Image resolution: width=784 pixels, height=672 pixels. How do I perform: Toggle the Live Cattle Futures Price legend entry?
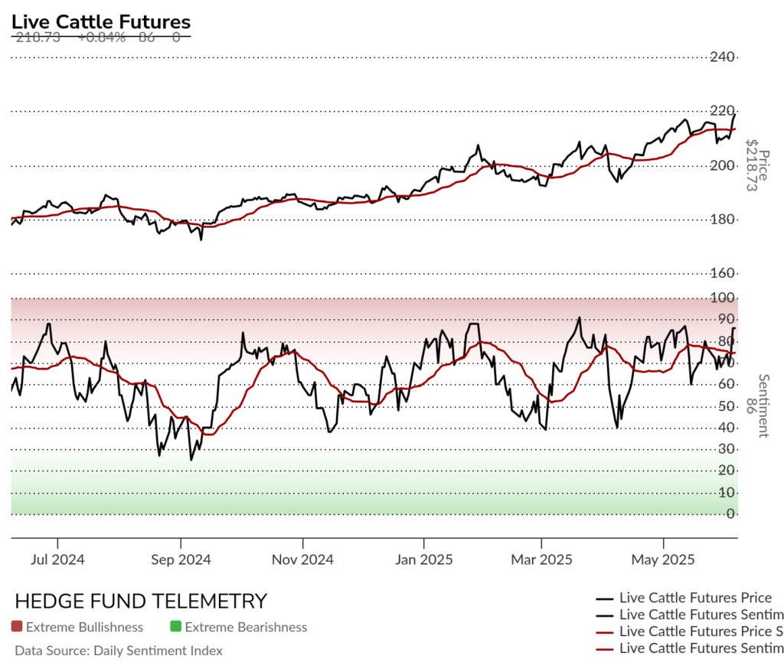click(684, 598)
